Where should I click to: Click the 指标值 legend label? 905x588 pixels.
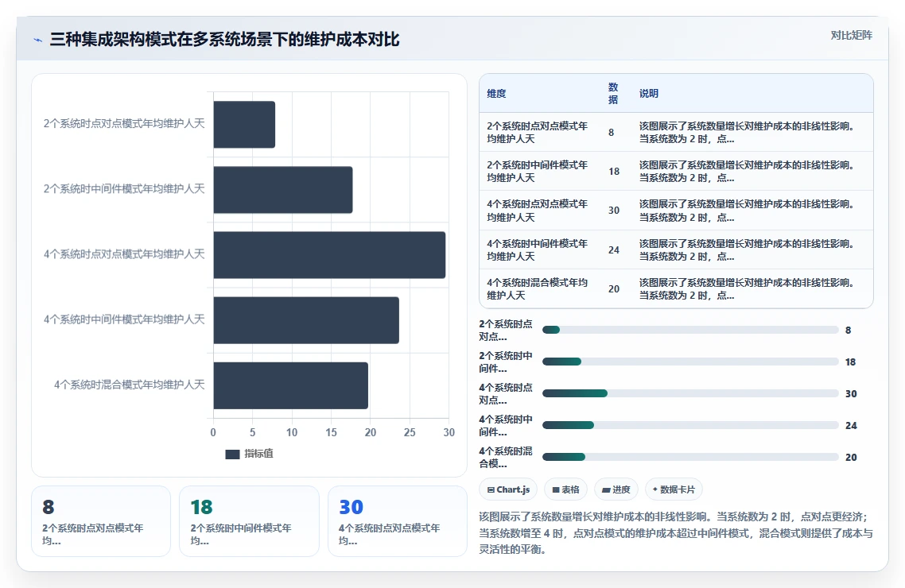click(x=258, y=454)
